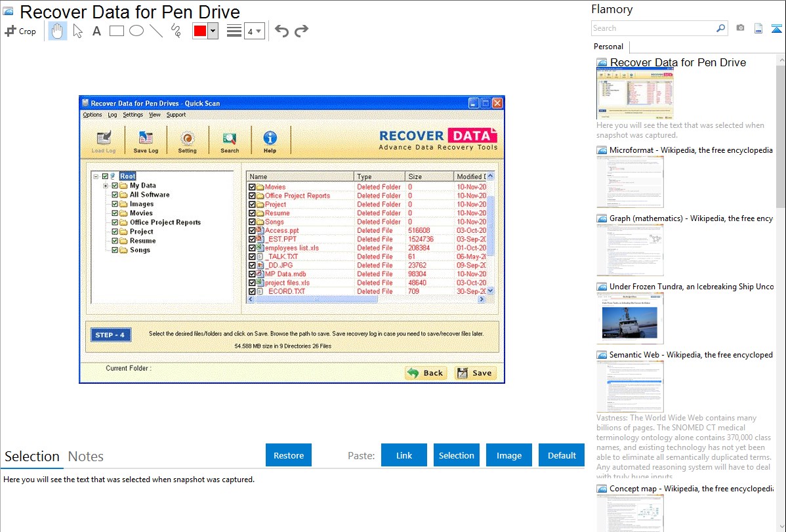Open the View menu
This screenshot has width=786, height=532.
tap(154, 115)
